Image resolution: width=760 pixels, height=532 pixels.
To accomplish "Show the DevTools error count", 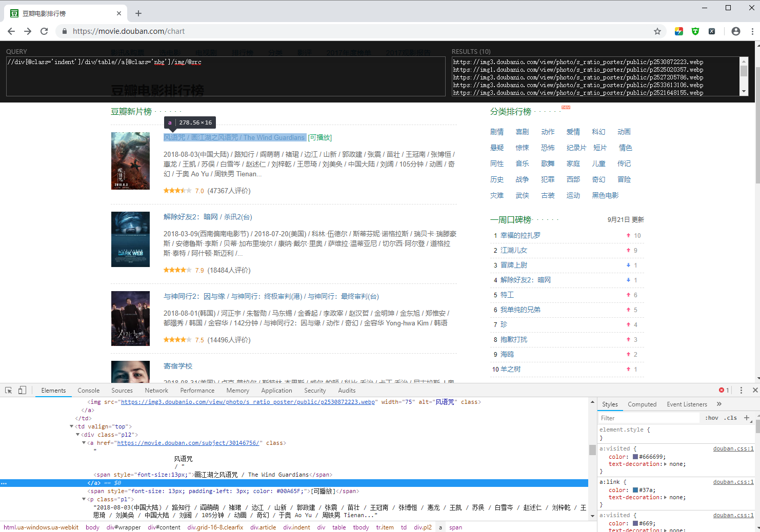I will 724,391.
